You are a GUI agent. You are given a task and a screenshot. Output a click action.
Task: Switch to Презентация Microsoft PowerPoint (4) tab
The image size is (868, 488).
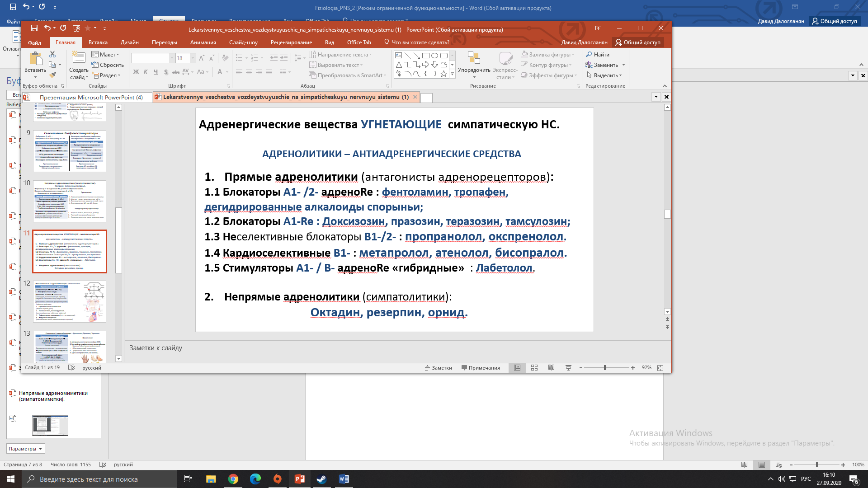pyautogui.click(x=87, y=97)
